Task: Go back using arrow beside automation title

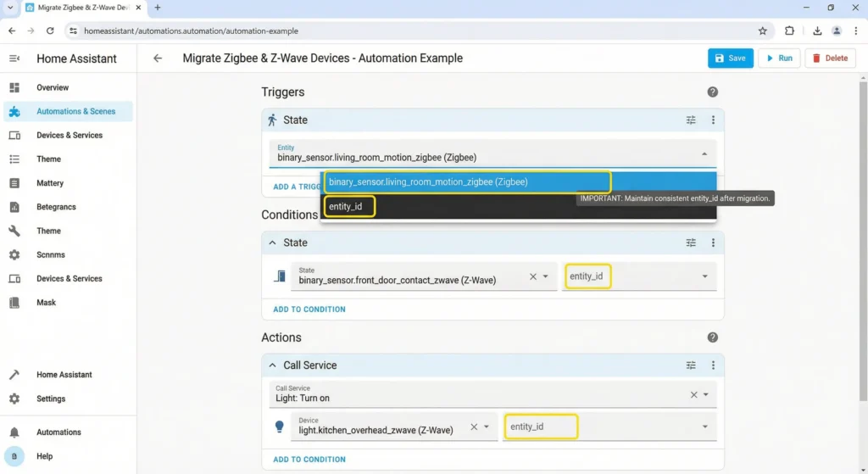Action: click(158, 59)
